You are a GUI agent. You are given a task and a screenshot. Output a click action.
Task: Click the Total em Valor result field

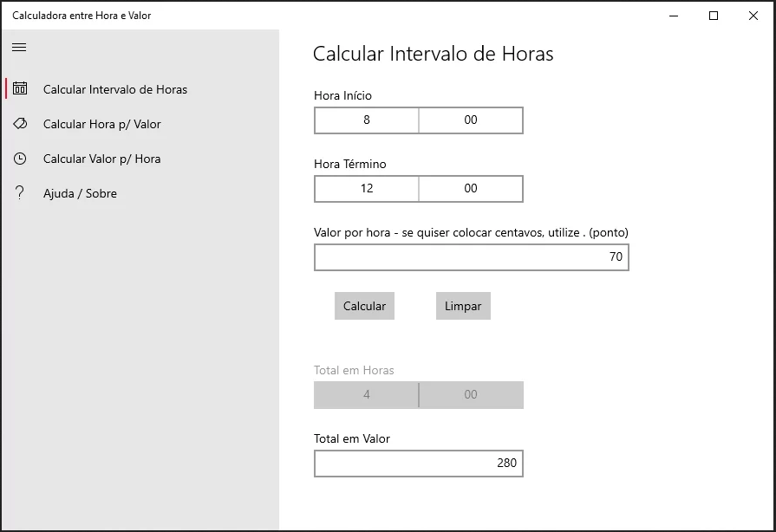418,464
